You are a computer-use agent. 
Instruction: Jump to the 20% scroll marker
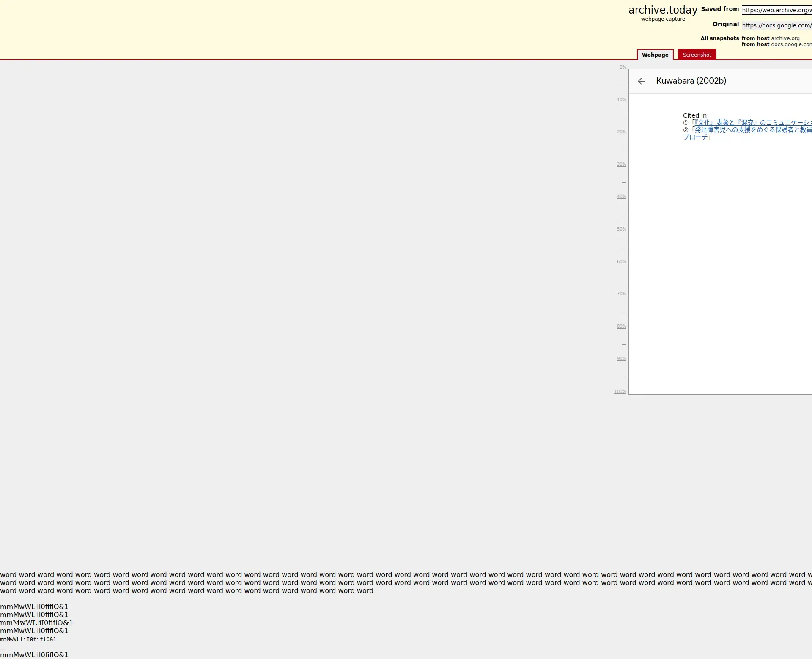621,132
